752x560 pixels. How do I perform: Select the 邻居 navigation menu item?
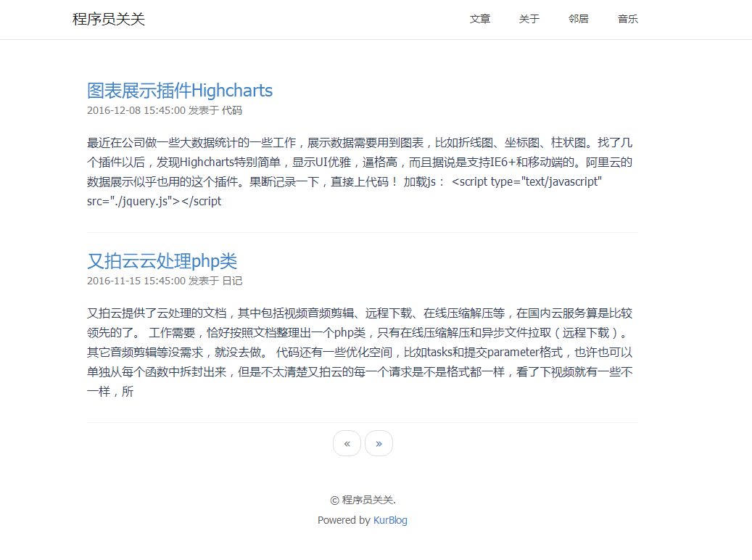[x=579, y=20]
